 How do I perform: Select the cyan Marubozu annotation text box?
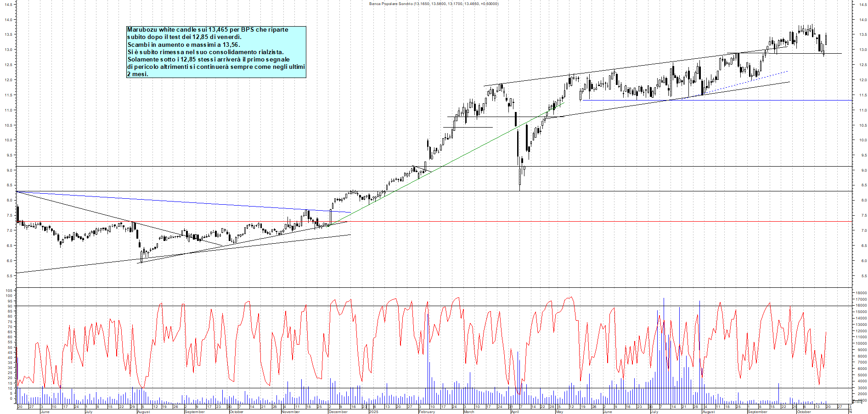216,51
